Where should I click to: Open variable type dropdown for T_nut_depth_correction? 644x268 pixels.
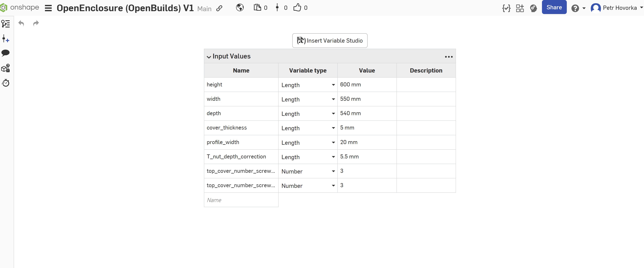point(308,157)
